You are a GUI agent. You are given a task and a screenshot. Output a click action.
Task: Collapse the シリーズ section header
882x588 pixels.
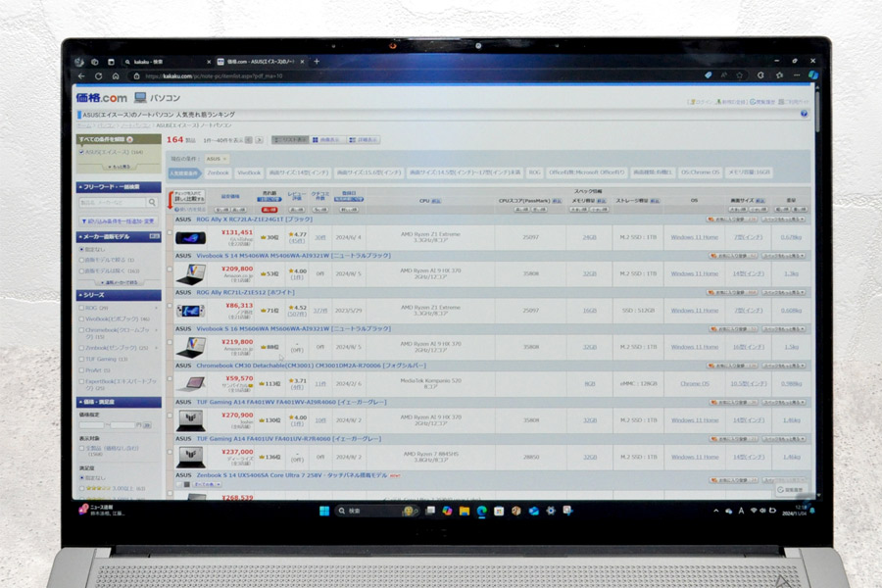click(119, 295)
